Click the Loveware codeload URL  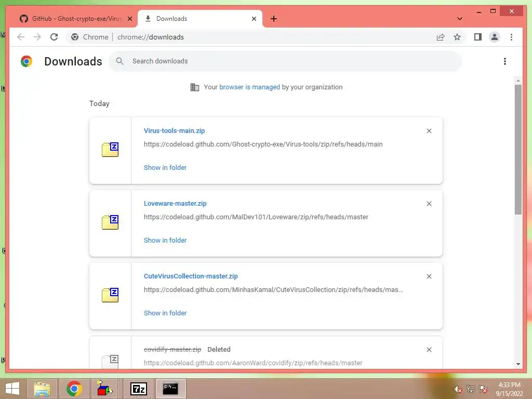[x=256, y=217]
